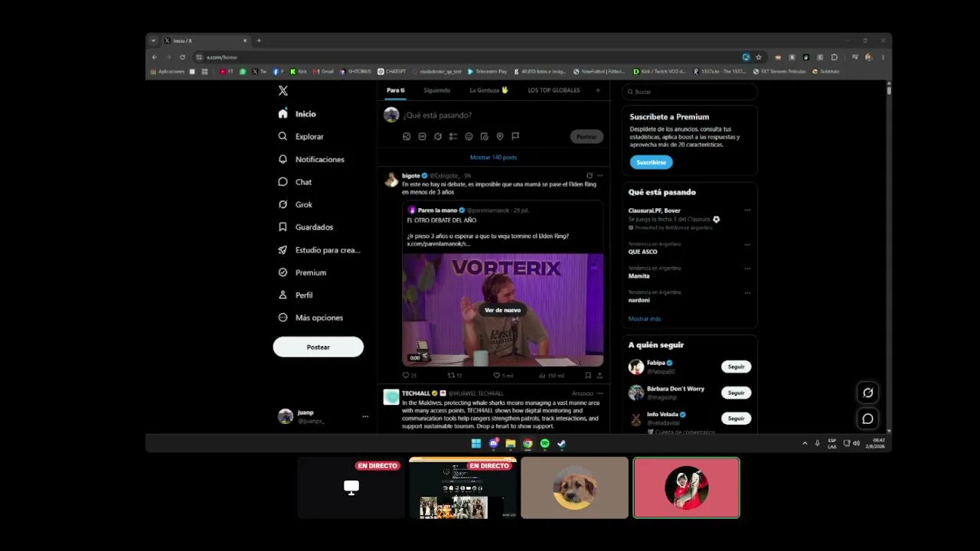980x551 pixels.
Task: Switch to LOS TOP GLOBALES tab
Action: (x=554, y=90)
